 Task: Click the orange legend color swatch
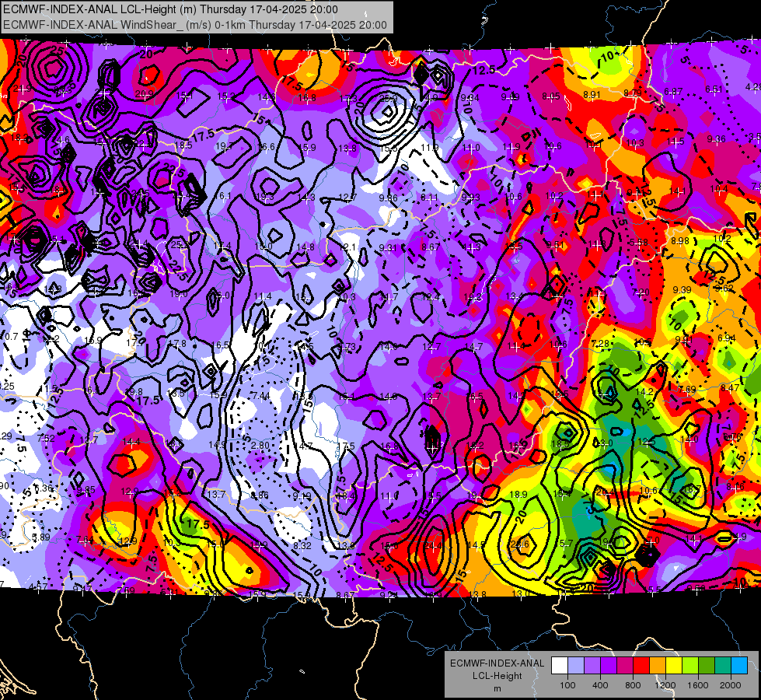coord(658,666)
